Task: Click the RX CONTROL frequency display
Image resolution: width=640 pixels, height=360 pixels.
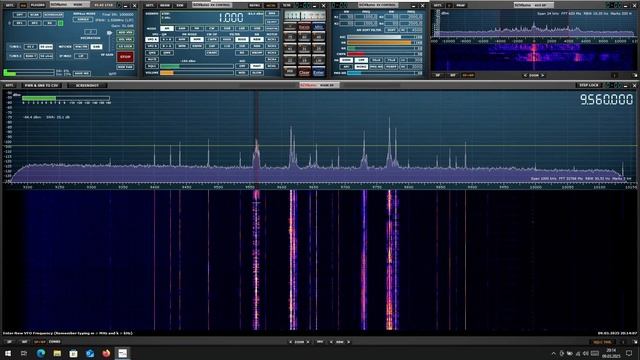Action: (x=212, y=18)
